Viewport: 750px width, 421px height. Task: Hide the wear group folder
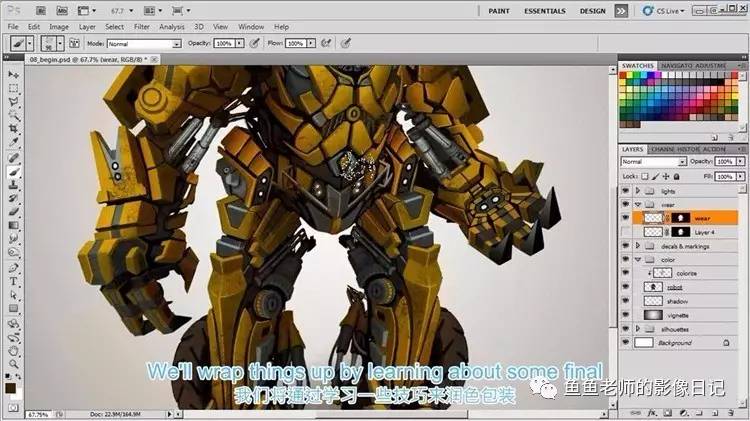click(625, 204)
